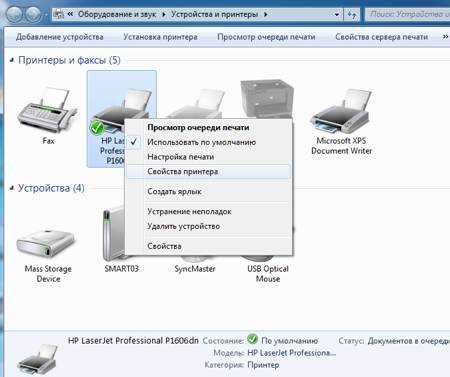Open Свойства at bottom of context menu
450x377 pixels.
[208, 246]
